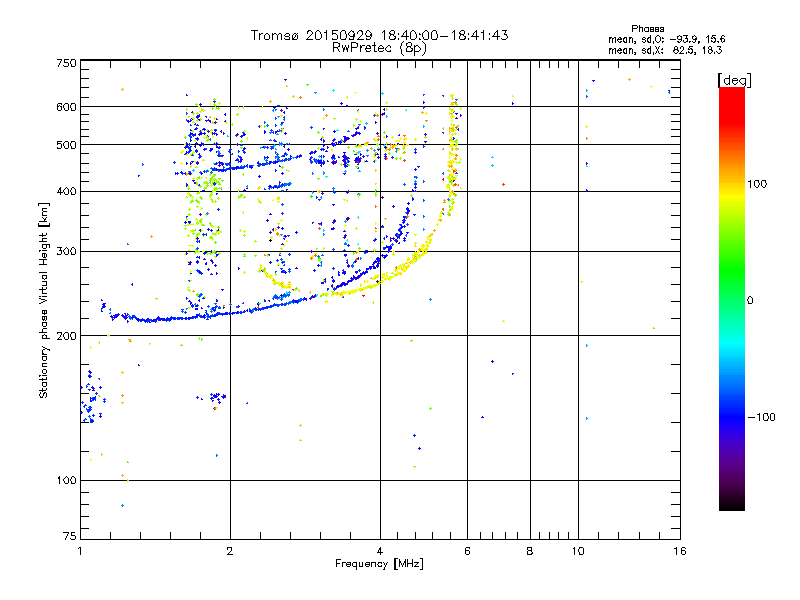Viewport: 800px width, 600px height.
Task: Click the colorbar label '-100'
Action: pyautogui.click(x=761, y=417)
